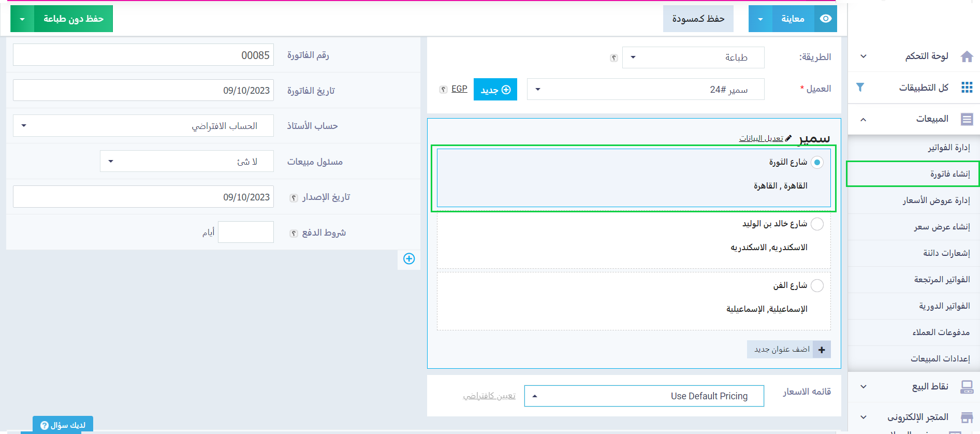Click the eye icon on preview button
This screenshot has height=434, width=980.
tap(826, 19)
